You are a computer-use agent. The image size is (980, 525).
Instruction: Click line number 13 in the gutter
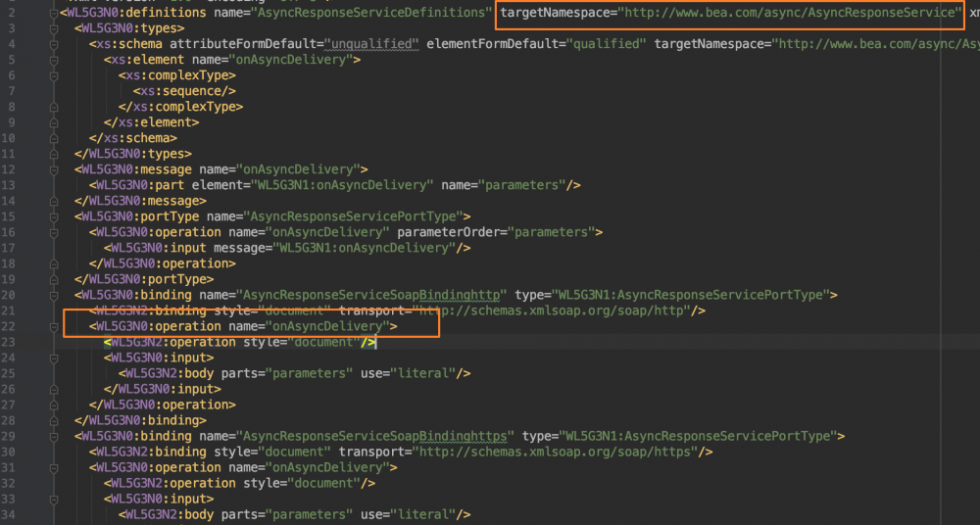[8, 185]
